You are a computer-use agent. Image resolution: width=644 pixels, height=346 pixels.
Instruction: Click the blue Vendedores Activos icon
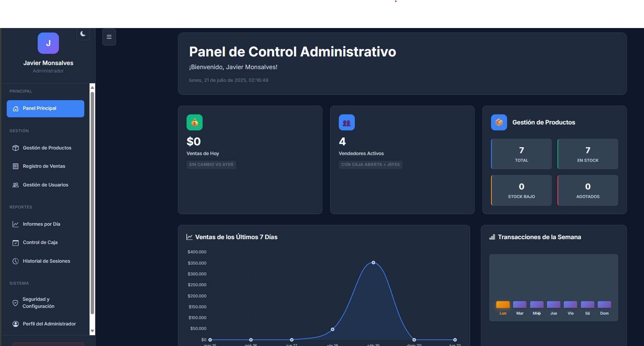(347, 123)
